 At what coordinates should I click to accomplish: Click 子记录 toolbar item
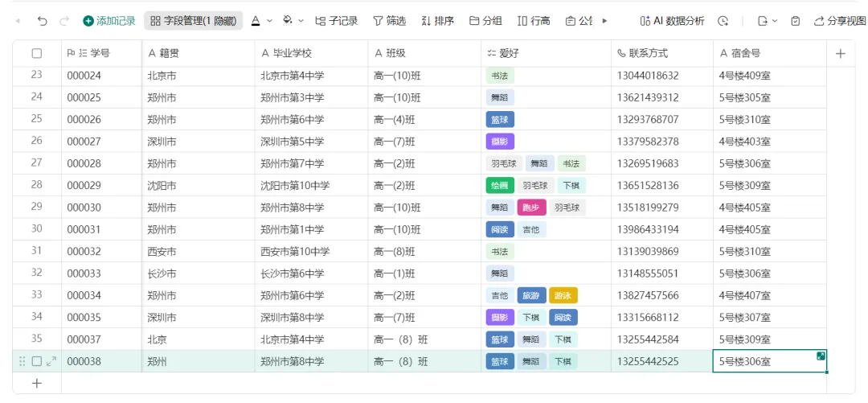coord(337,21)
